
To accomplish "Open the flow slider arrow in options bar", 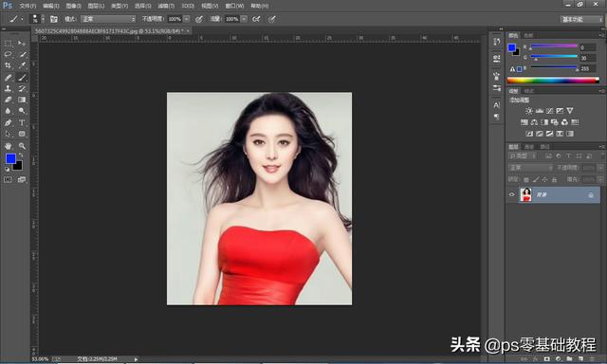I will [x=244, y=19].
